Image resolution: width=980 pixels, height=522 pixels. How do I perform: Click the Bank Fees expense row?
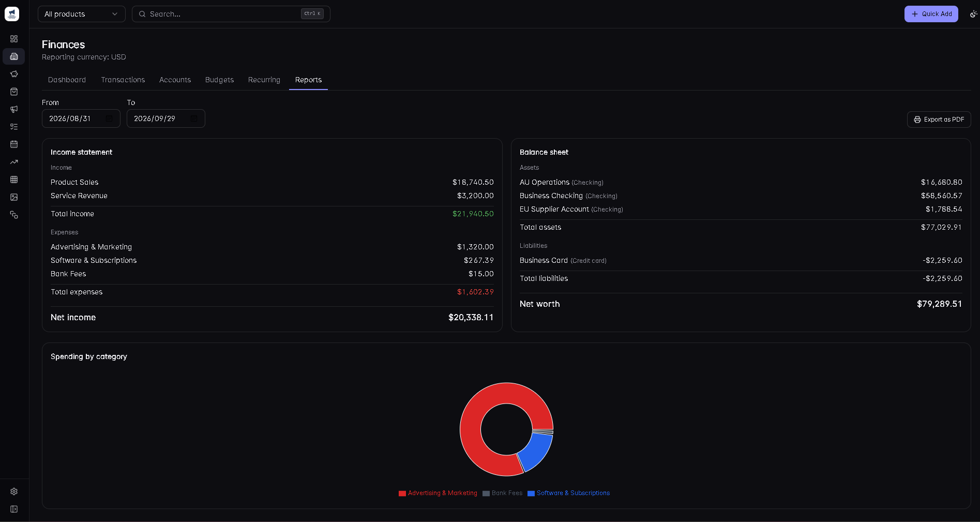pyautogui.click(x=272, y=274)
